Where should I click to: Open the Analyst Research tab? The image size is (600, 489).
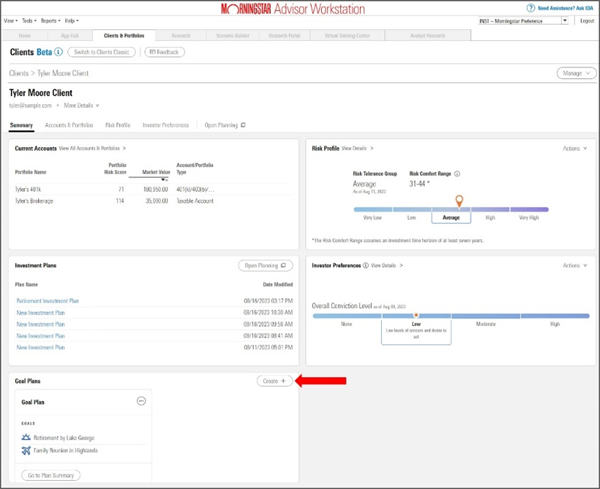point(427,36)
